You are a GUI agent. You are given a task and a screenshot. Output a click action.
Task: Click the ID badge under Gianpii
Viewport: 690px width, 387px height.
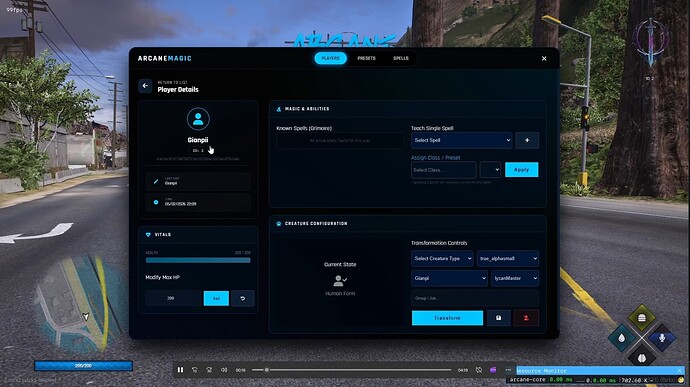198,151
